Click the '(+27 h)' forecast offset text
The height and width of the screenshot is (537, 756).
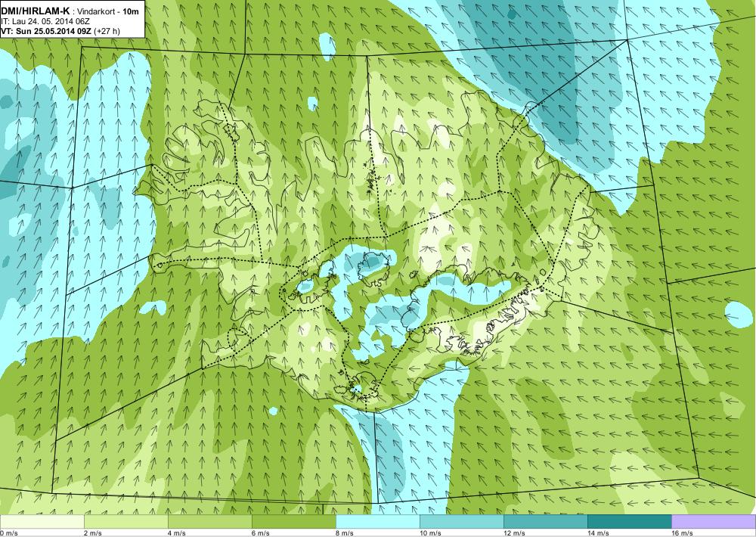[107, 31]
